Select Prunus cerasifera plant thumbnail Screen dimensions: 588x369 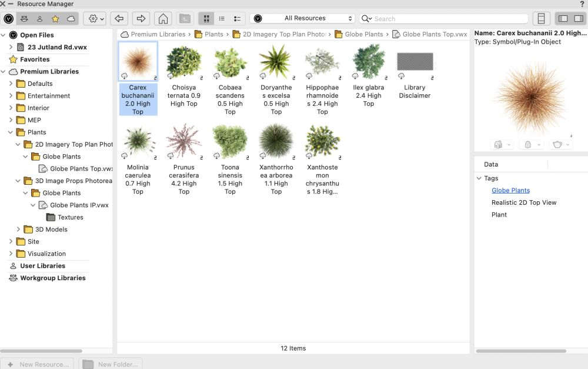click(x=183, y=142)
